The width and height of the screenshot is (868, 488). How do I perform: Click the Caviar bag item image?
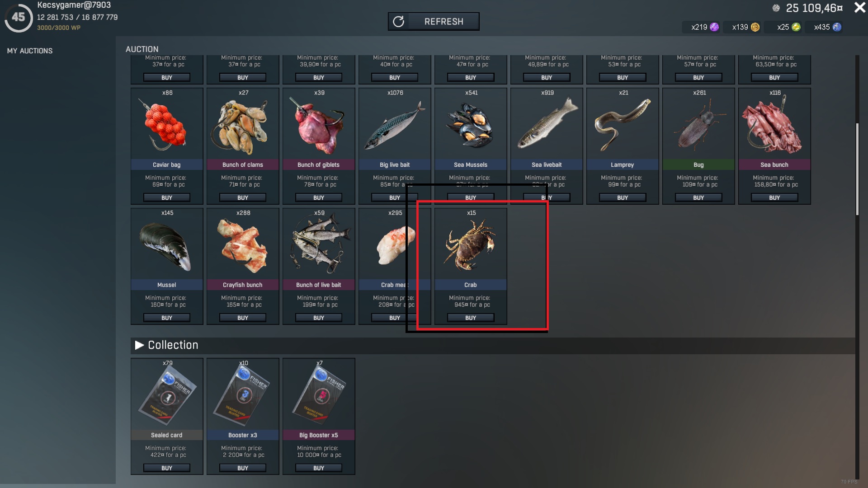pos(165,127)
